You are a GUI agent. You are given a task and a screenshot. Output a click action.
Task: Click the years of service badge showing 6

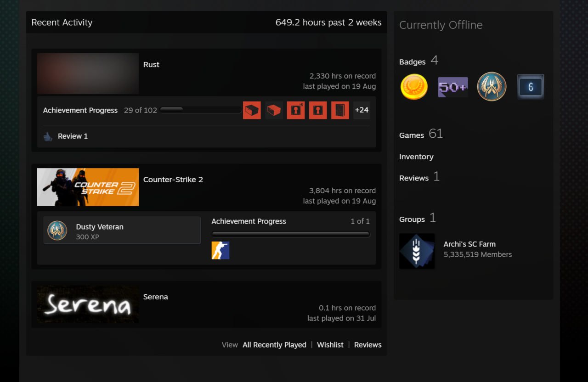[531, 86]
